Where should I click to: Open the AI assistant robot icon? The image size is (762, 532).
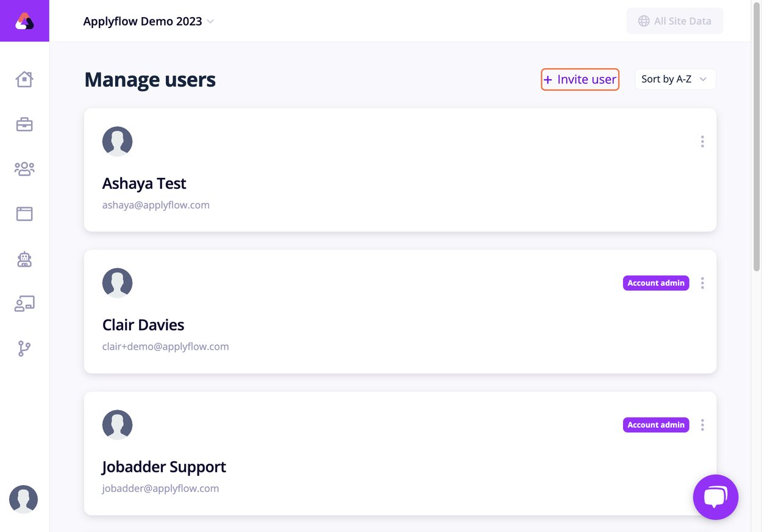pyautogui.click(x=24, y=258)
